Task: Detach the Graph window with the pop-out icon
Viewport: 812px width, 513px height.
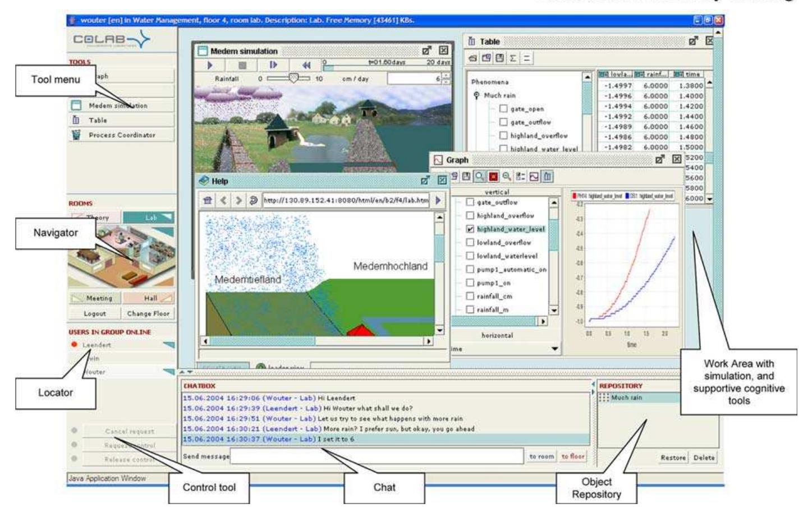Action: pos(660,160)
